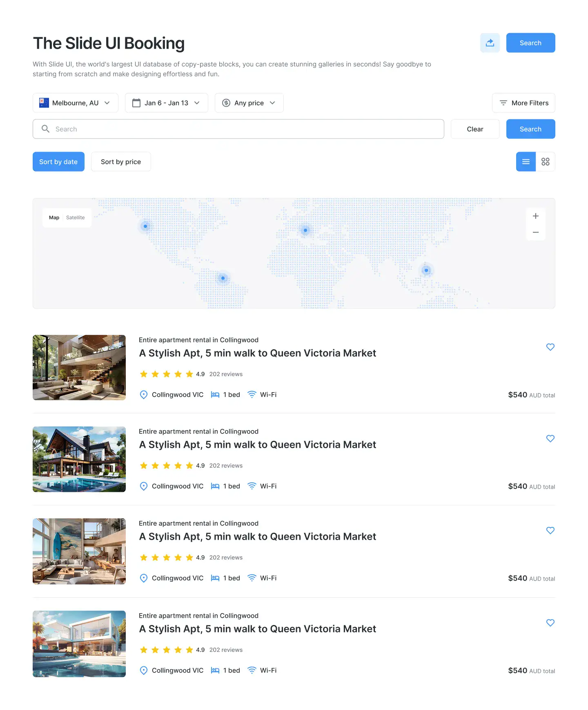Click 'The Slide UI Booking' heading
The image size is (588, 710).
click(x=109, y=43)
